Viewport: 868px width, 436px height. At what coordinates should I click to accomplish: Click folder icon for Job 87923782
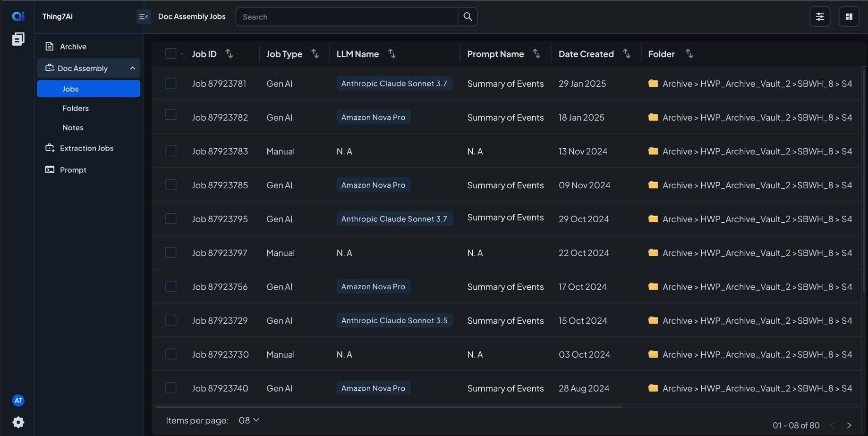tap(653, 117)
